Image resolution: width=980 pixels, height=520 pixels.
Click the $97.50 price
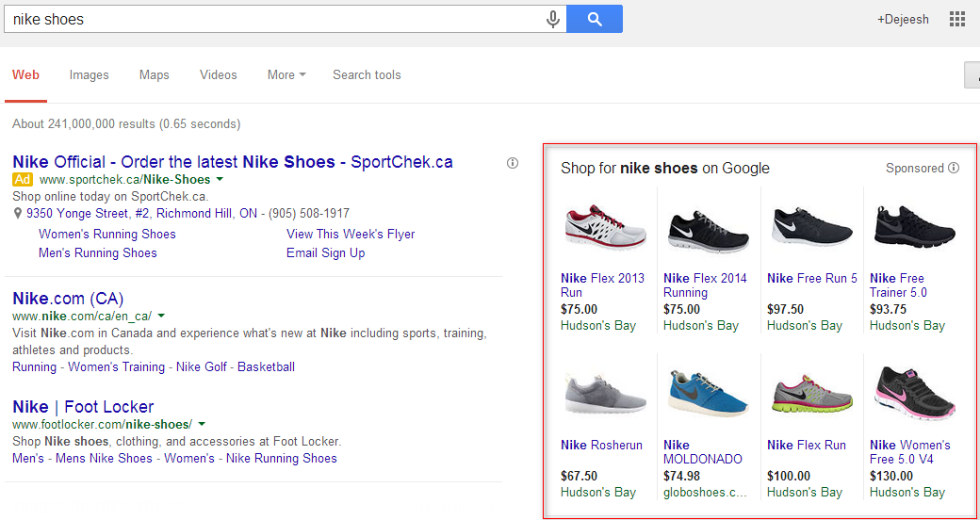click(x=786, y=309)
